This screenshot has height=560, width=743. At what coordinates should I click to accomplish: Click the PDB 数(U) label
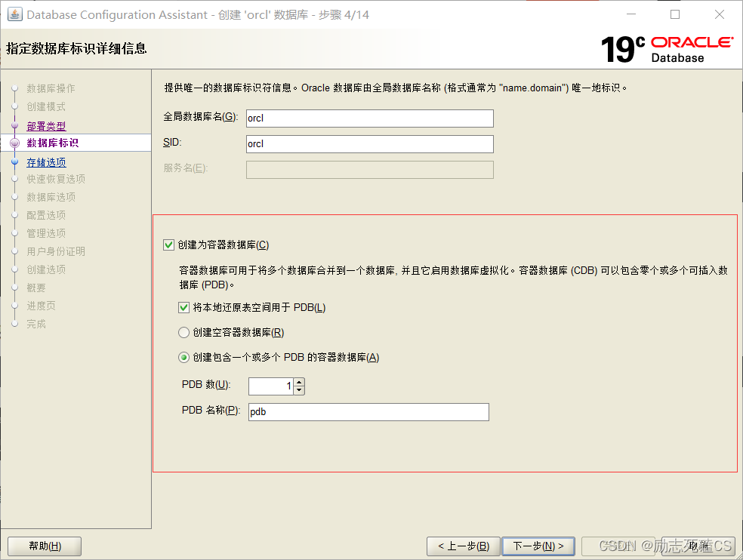206,385
